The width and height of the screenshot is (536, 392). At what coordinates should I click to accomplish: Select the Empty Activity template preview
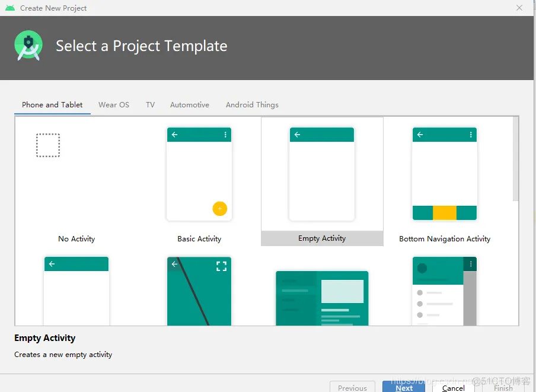coord(322,174)
